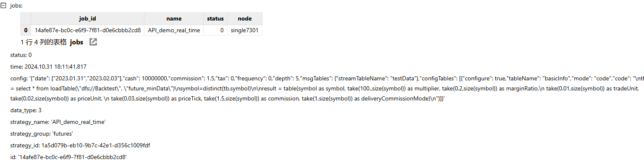Click the status column header
The width and height of the screenshot is (644, 162).
click(215, 19)
